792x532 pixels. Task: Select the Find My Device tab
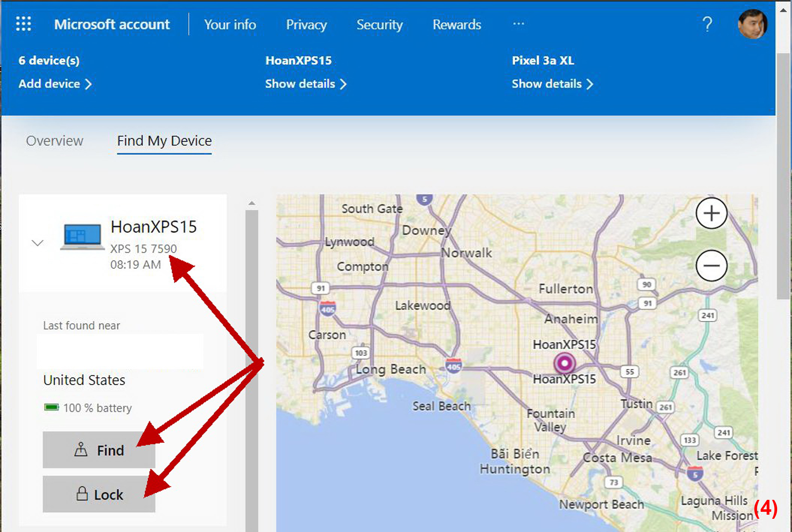coord(164,141)
